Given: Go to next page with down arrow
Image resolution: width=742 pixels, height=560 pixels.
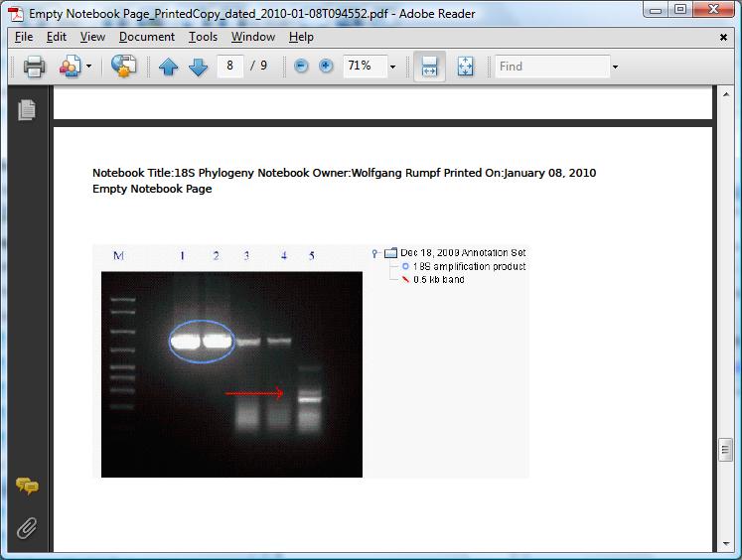Looking at the screenshot, I should click(199, 67).
